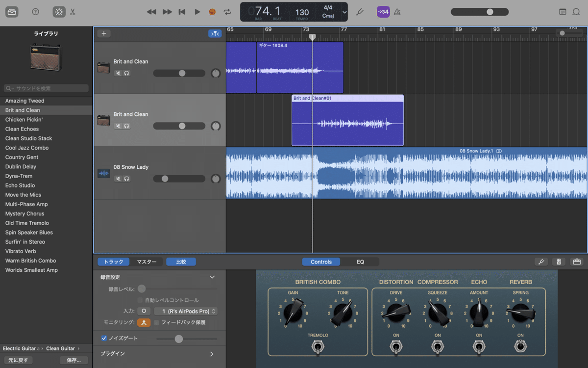Click the ノイズゲート threshold slider
The image size is (588, 368).
[187, 339]
